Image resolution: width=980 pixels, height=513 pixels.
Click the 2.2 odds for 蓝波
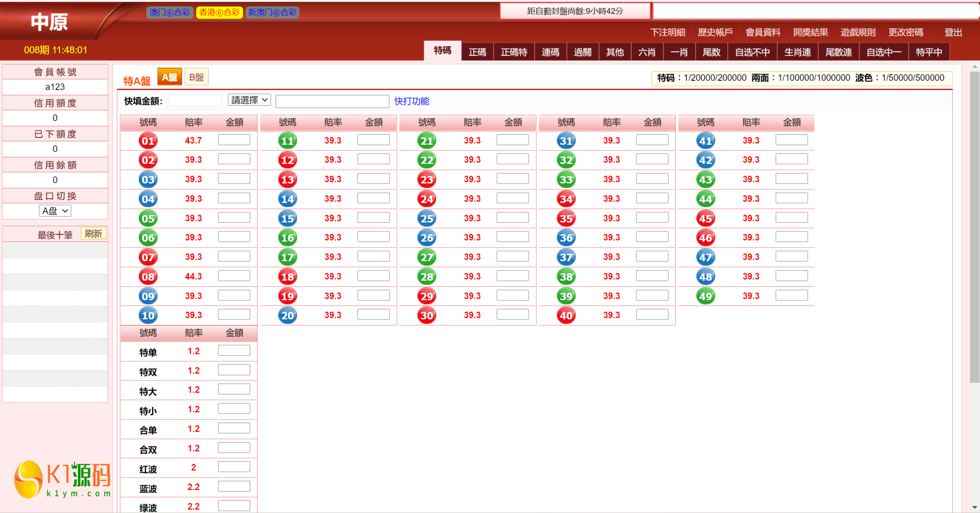[193, 487]
